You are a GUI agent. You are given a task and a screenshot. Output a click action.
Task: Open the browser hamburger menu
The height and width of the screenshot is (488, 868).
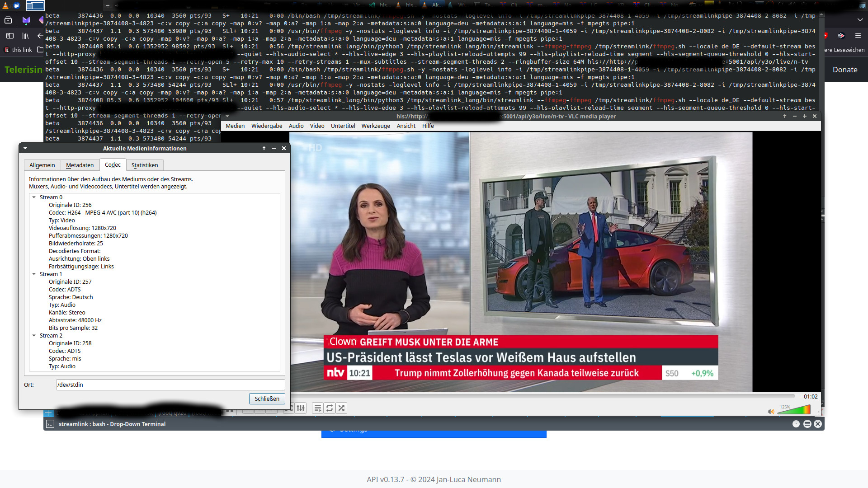(x=858, y=36)
